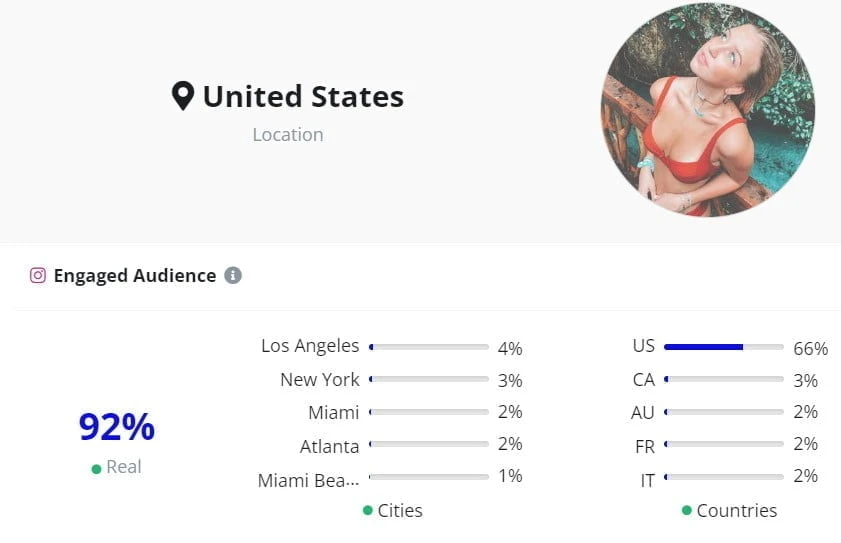Select the CA country label

pyautogui.click(x=643, y=380)
